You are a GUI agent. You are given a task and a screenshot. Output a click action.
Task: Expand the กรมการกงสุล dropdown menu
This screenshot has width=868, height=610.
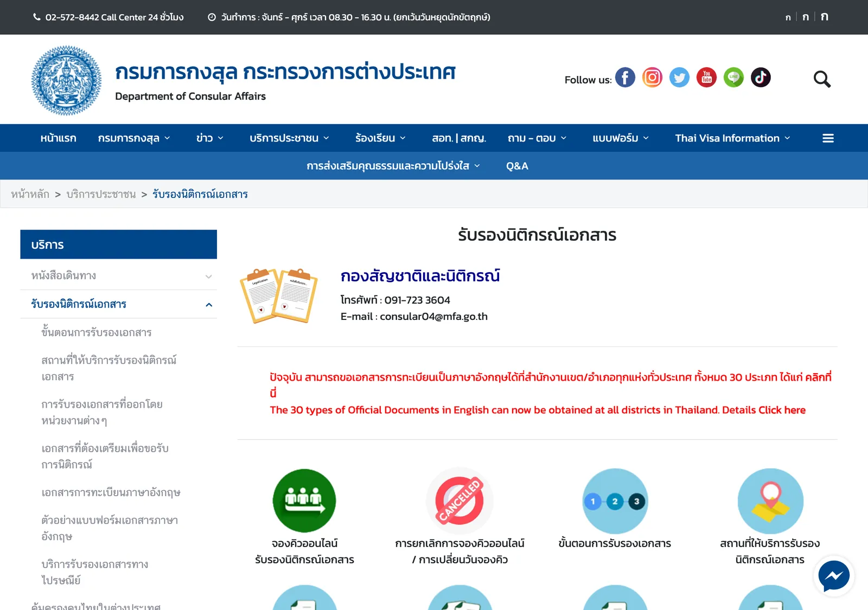tap(134, 138)
